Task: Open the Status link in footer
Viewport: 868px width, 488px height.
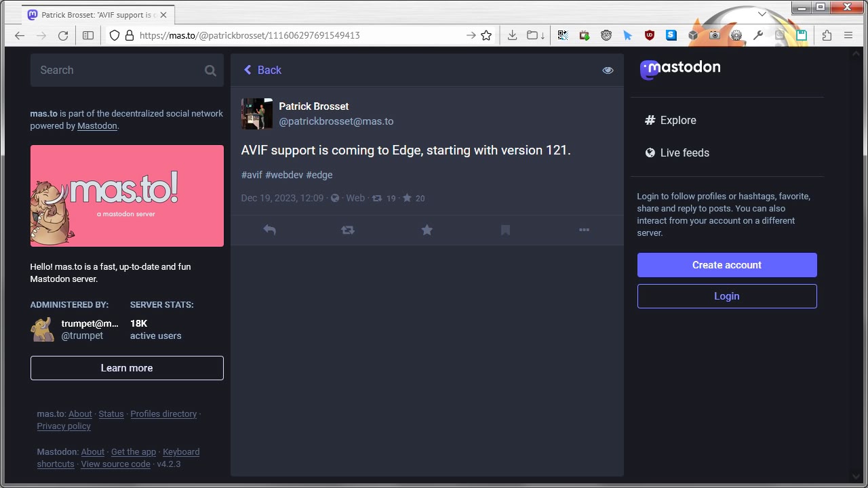Action: [x=111, y=414]
